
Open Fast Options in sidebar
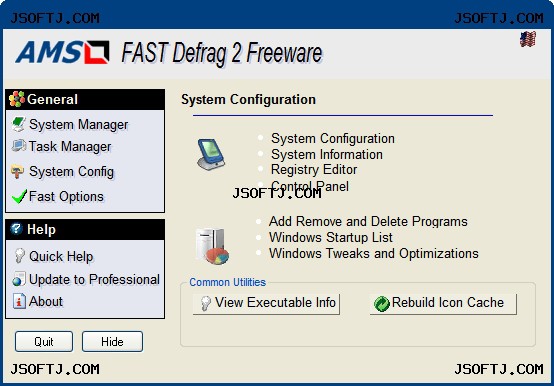[x=66, y=196]
